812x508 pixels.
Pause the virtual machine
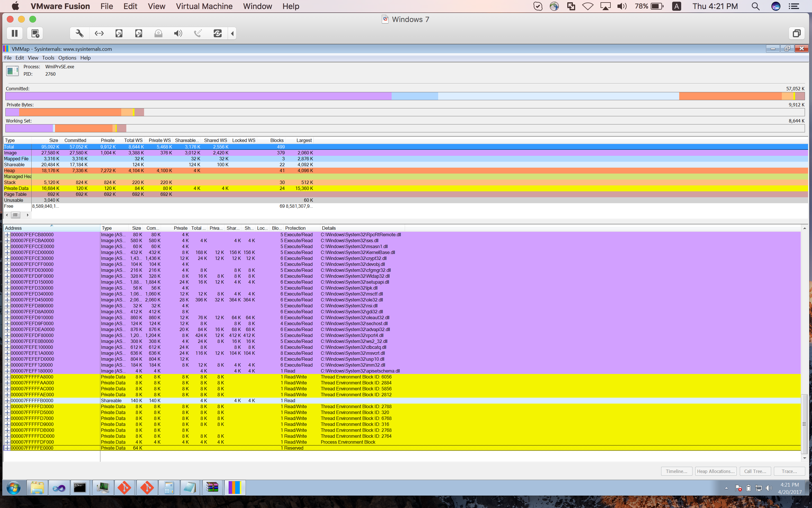click(15, 33)
